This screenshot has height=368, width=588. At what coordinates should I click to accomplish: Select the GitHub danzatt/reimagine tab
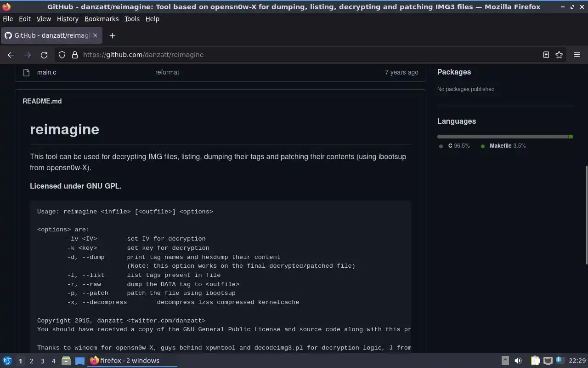51,35
